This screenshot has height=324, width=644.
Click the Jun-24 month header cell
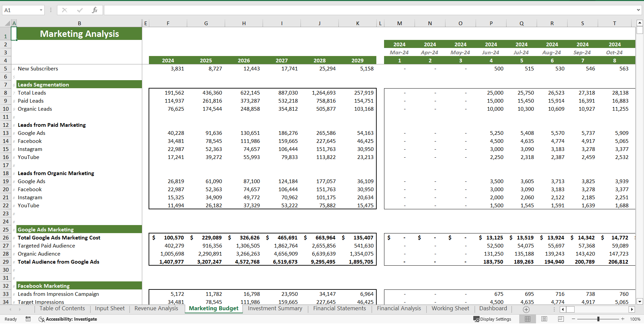[490, 53]
